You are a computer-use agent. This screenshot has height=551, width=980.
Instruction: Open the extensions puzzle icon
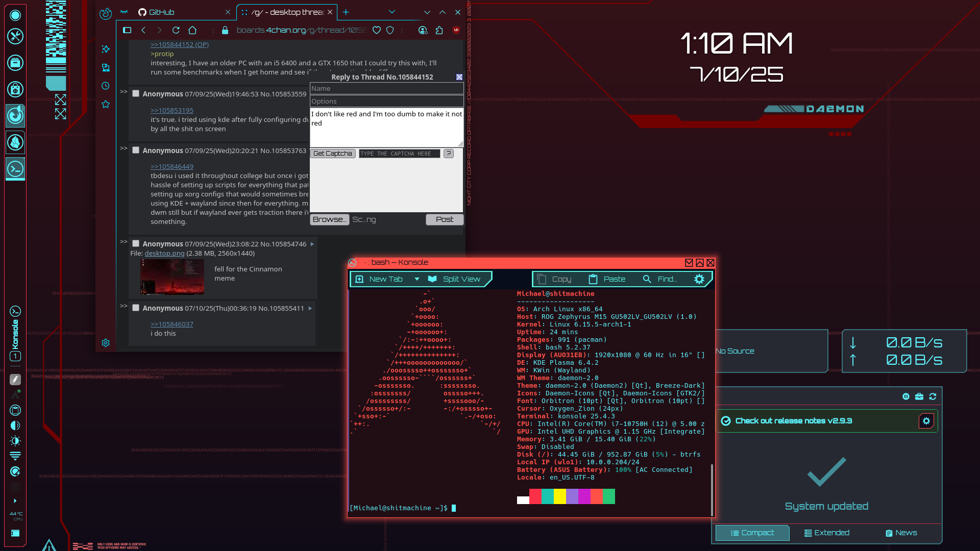tap(439, 30)
